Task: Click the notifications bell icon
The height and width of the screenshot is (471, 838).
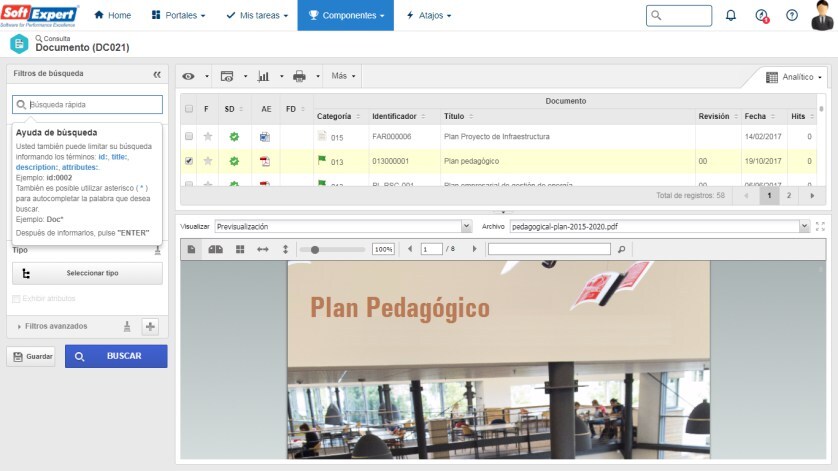Action: (x=730, y=16)
